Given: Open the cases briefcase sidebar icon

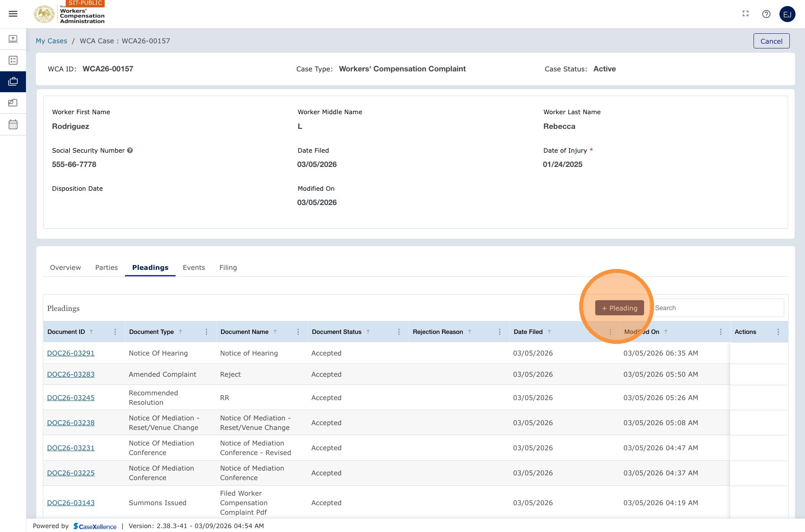Looking at the screenshot, I should (13, 81).
